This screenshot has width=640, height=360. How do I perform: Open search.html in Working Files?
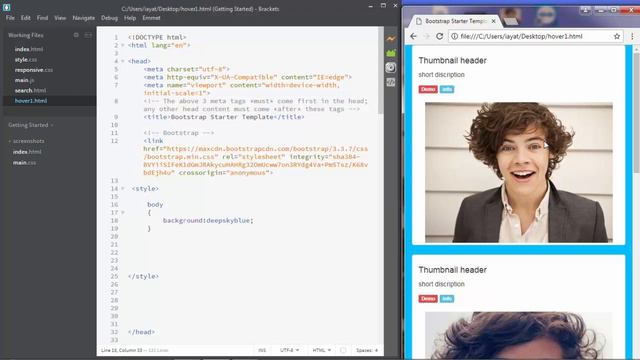(30, 90)
